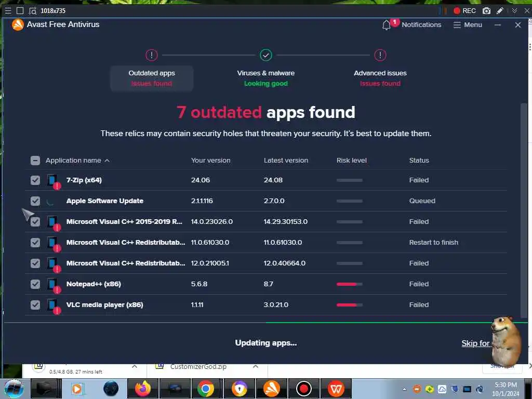Click the app list vertical scrollbar
This screenshot has width=532, height=399.
(524, 210)
